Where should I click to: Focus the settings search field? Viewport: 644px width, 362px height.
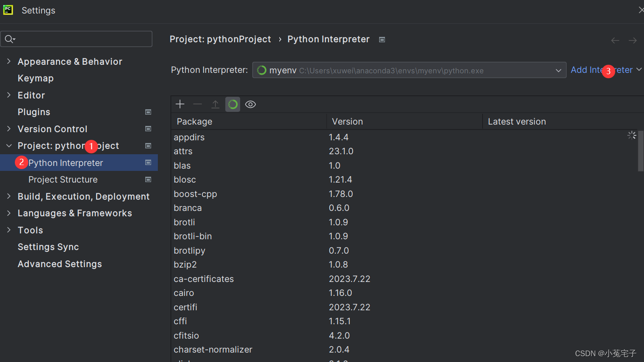point(76,39)
